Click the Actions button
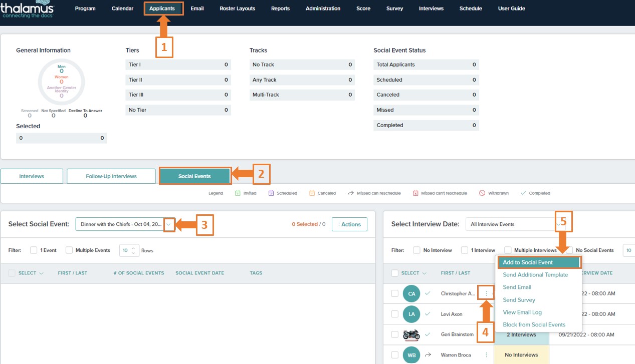 pyautogui.click(x=349, y=224)
